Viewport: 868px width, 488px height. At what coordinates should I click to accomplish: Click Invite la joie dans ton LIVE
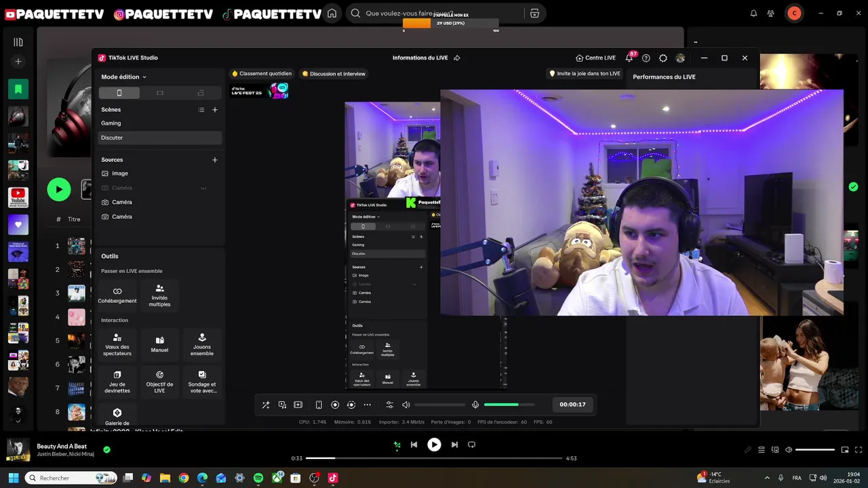pyautogui.click(x=585, y=74)
